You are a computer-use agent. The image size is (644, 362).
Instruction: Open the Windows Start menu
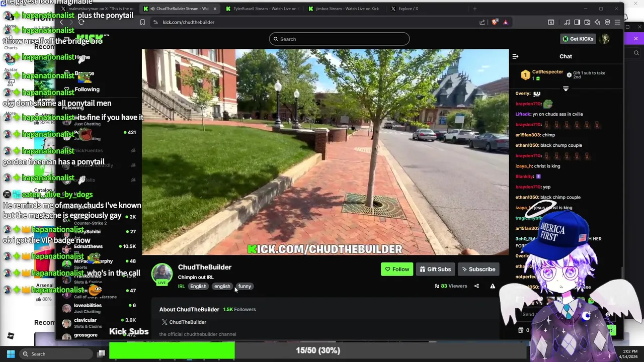11,354
